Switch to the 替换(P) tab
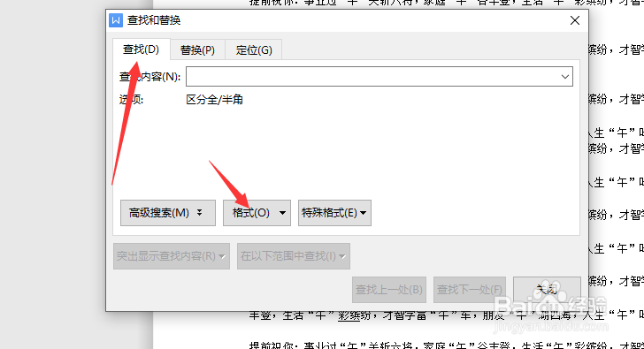 (x=197, y=50)
